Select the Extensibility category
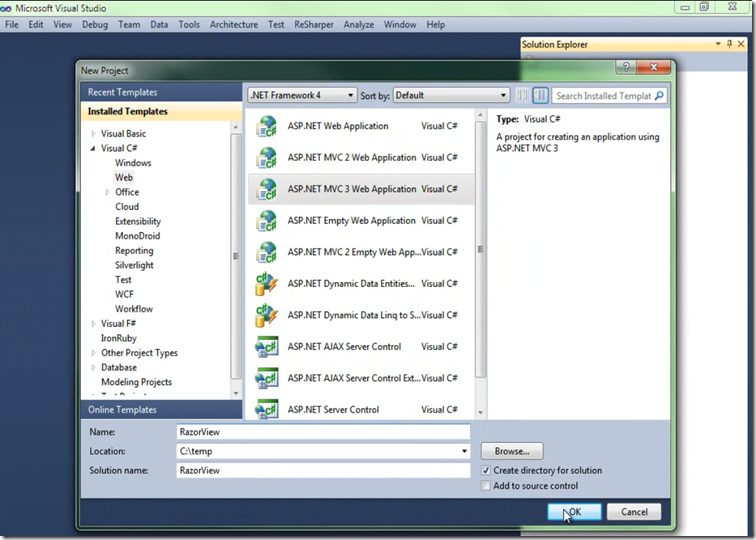756x540 pixels. point(138,221)
